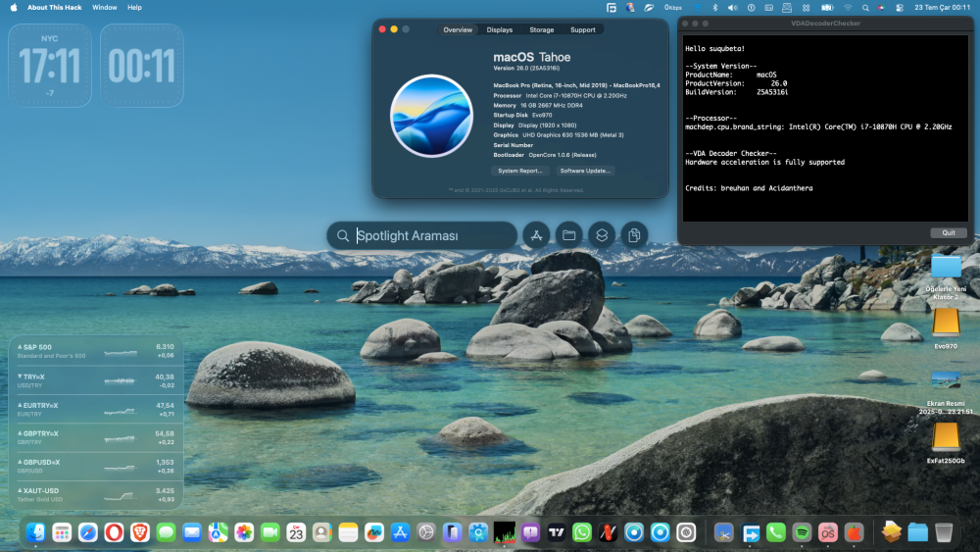Open Freeform from the dock

coord(374,532)
